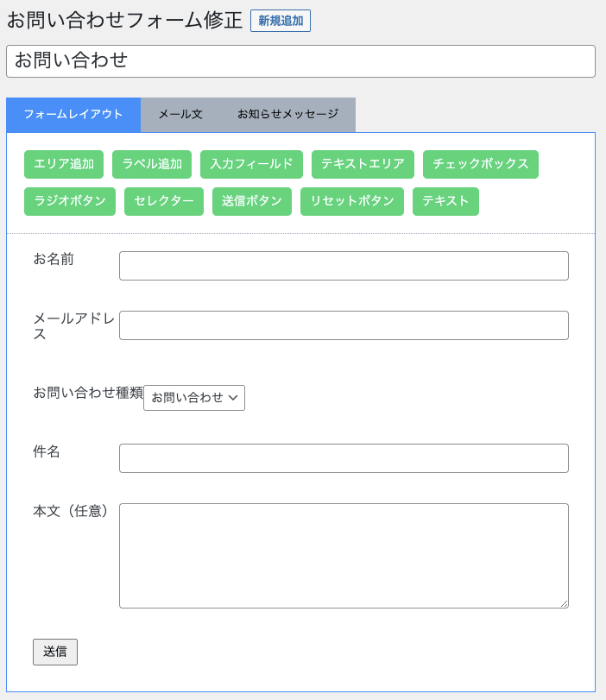Expand the お問い合わせ種類 dropdown

tap(194, 398)
